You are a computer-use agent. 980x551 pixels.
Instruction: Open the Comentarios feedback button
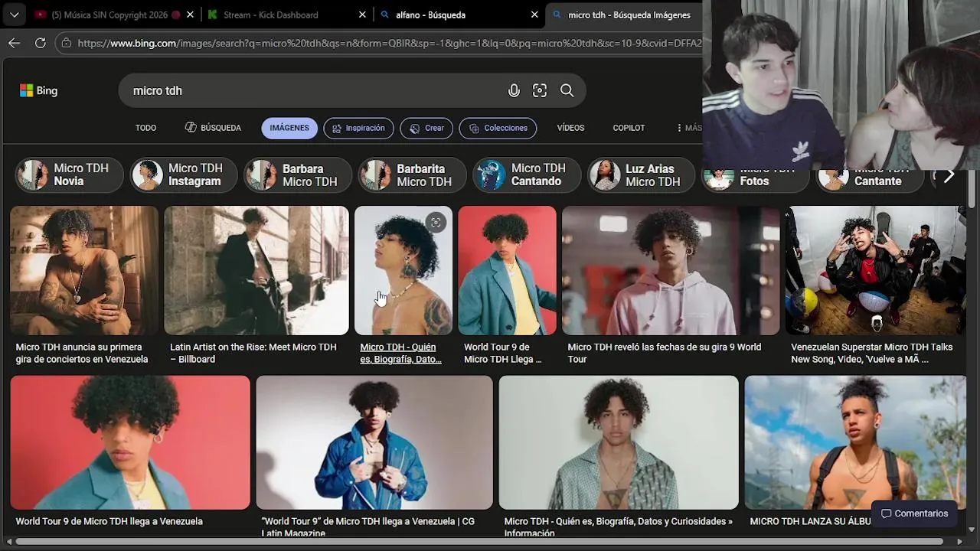pyautogui.click(x=914, y=514)
